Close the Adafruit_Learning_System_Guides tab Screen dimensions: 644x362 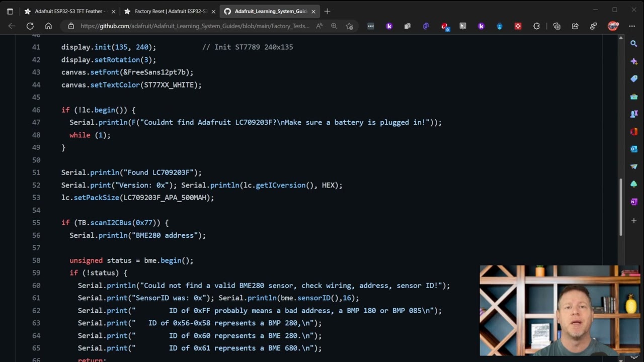click(x=313, y=11)
